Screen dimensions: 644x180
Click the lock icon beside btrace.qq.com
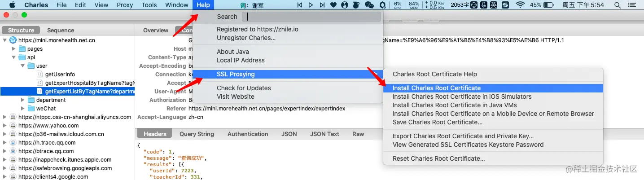13,151
